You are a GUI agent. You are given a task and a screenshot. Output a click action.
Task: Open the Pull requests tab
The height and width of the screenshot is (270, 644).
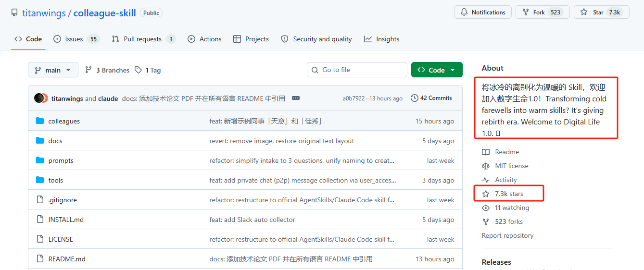click(143, 39)
